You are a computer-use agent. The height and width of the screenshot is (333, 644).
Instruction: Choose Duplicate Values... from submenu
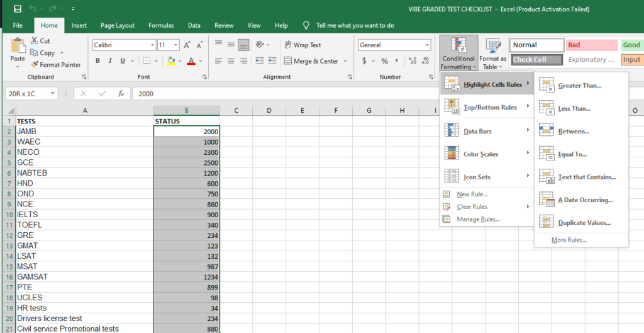point(584,223)
